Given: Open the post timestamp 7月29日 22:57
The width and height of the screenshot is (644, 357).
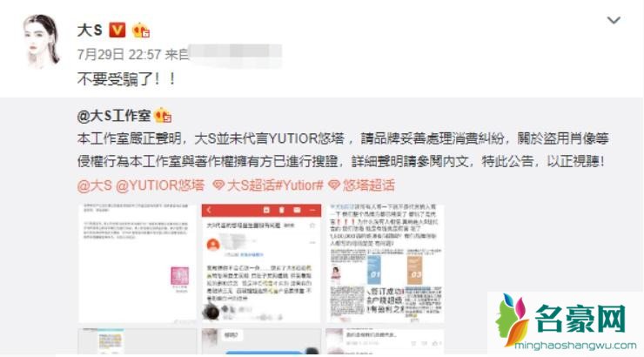Looking at the screenshot, I should pyautogui.click(x=119, y=55).
